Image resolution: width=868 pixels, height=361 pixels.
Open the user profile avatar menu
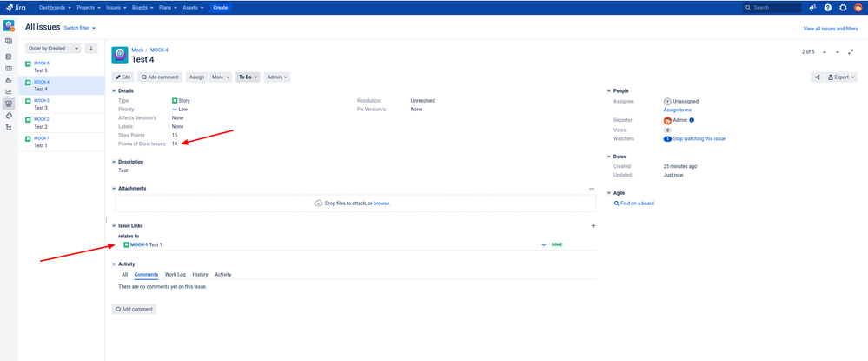point(858,8)
